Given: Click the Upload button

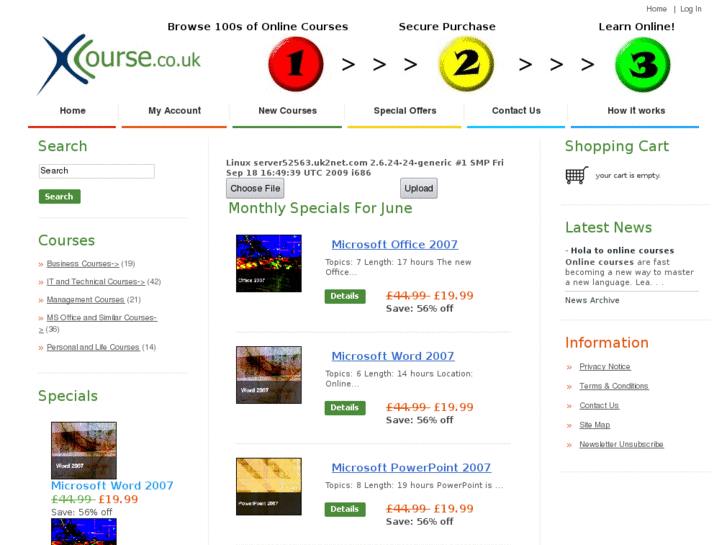Looking at the screenshot, I should 418,188.
